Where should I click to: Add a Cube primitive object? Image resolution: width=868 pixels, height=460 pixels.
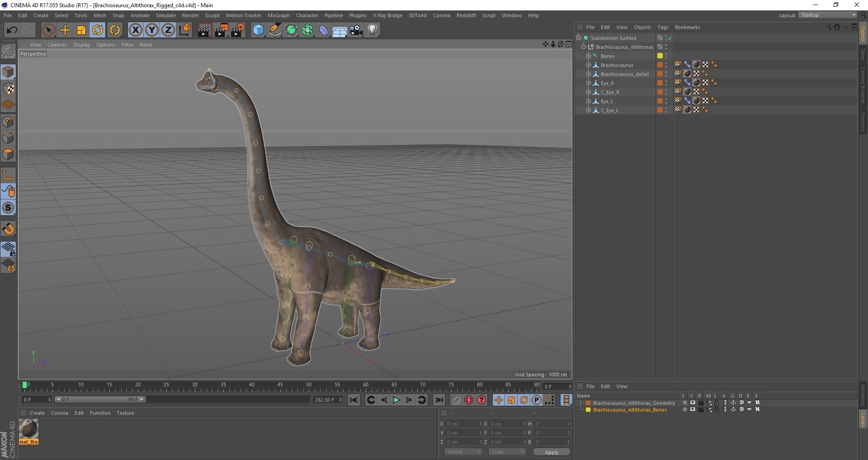coord(258,30)
